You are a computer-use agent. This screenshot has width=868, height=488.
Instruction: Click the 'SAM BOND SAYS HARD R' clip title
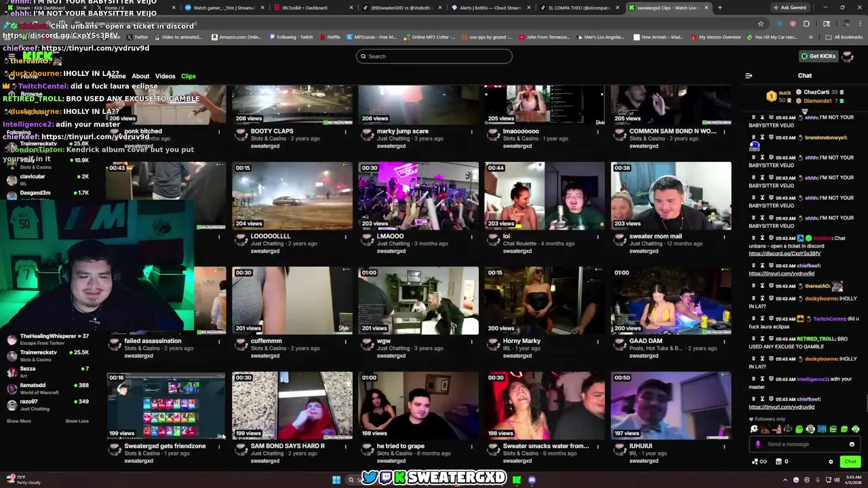[288, 446]
